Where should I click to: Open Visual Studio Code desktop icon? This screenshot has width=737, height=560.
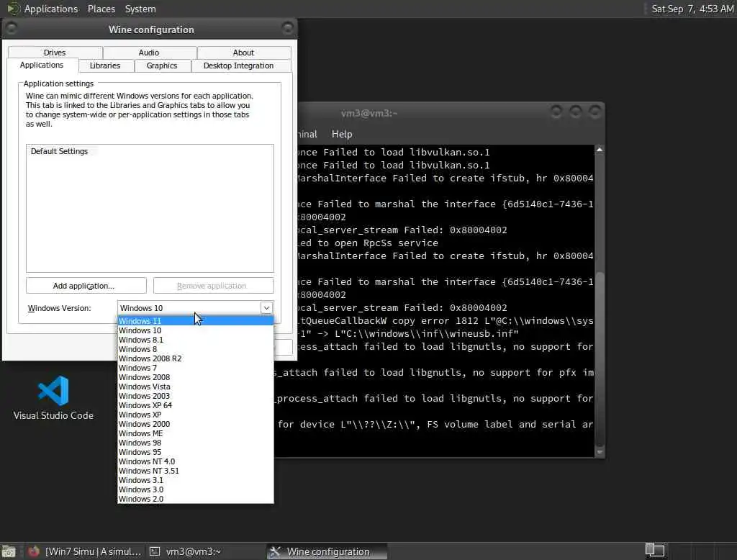click(53, 398)
